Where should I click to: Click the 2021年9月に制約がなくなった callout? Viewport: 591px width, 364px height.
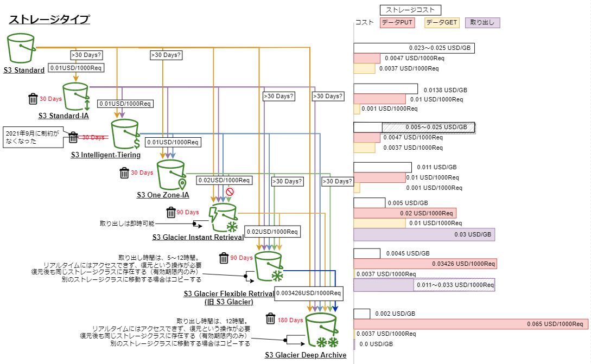[33, 137]
